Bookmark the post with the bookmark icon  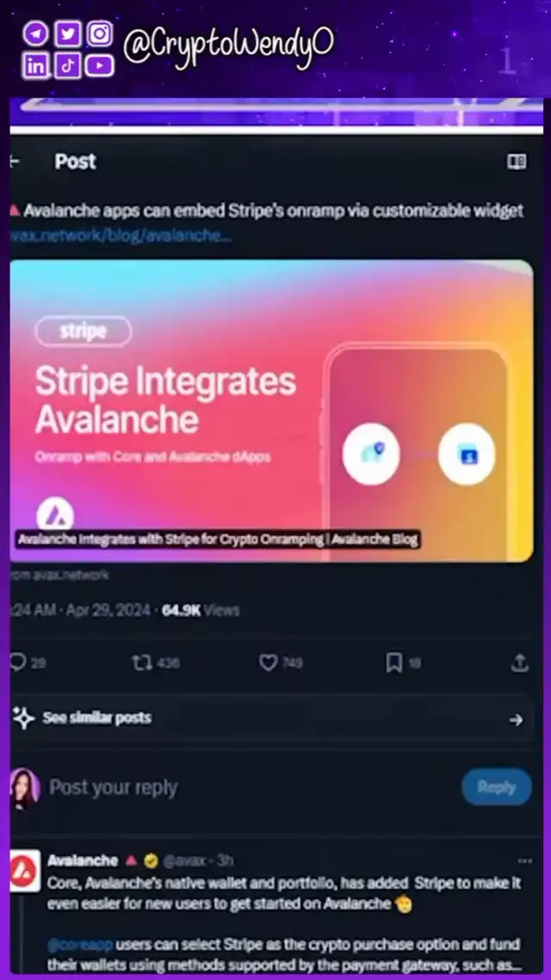point(393,663)
